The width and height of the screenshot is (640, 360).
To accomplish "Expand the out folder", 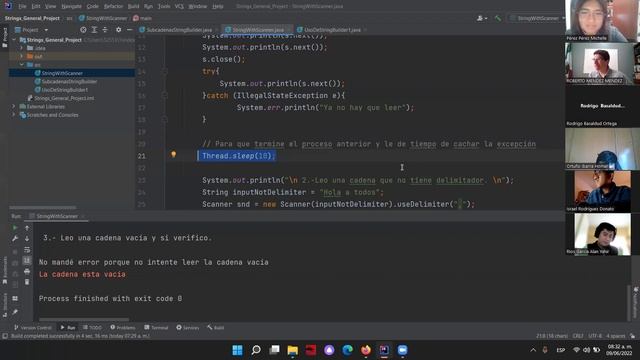I will pos(22,56).
